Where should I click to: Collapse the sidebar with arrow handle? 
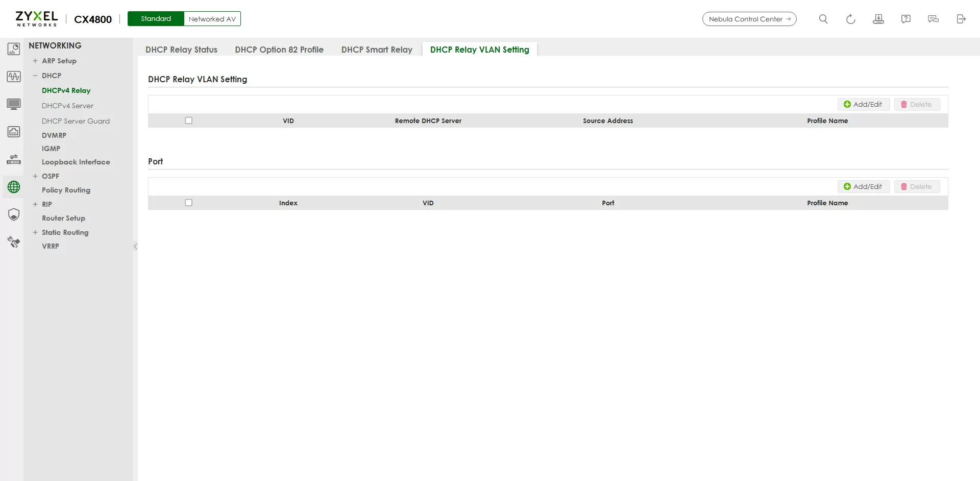(x=135, y=246)
